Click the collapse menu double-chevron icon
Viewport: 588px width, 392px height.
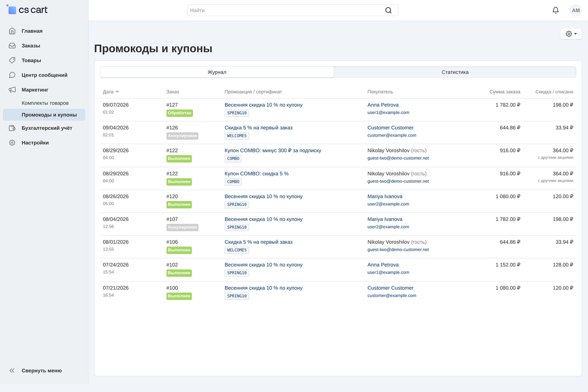click(x=12, y=370)
